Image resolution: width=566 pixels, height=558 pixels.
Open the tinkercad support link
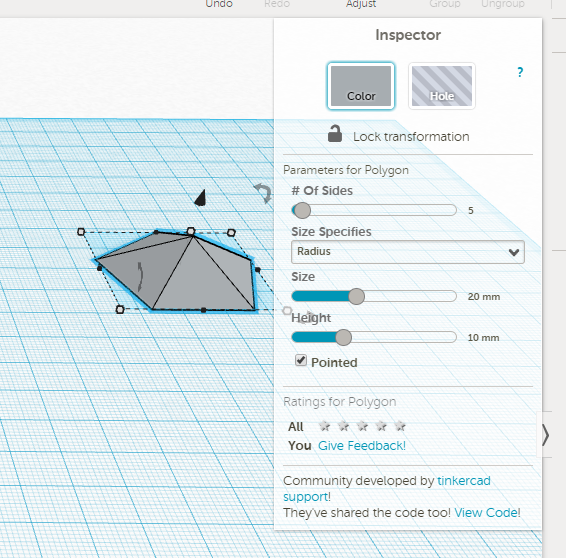[x=464, y=481]
